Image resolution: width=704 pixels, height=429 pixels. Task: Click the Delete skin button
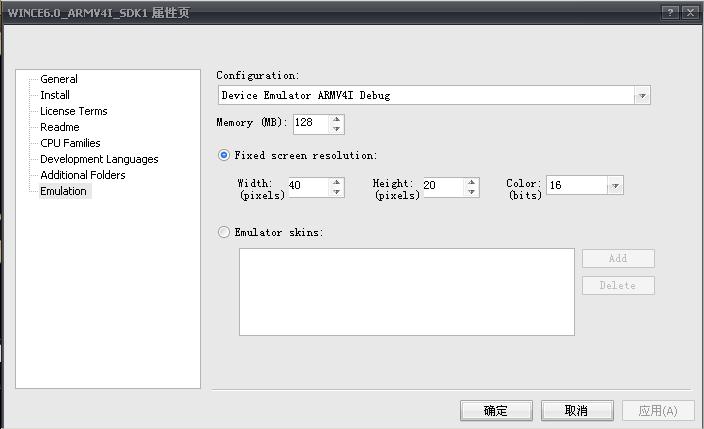pyautogui.click(x=618, y=286)
